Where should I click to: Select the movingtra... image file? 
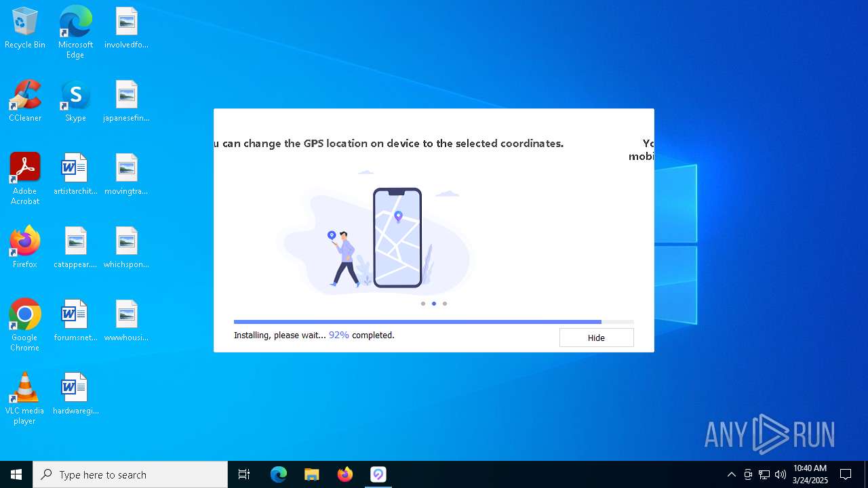tap(126, 175)
